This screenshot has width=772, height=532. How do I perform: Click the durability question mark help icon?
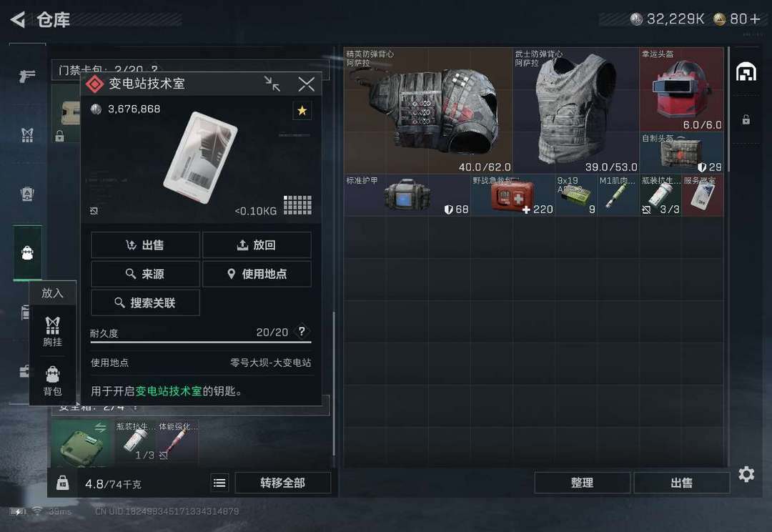[302, 332]
